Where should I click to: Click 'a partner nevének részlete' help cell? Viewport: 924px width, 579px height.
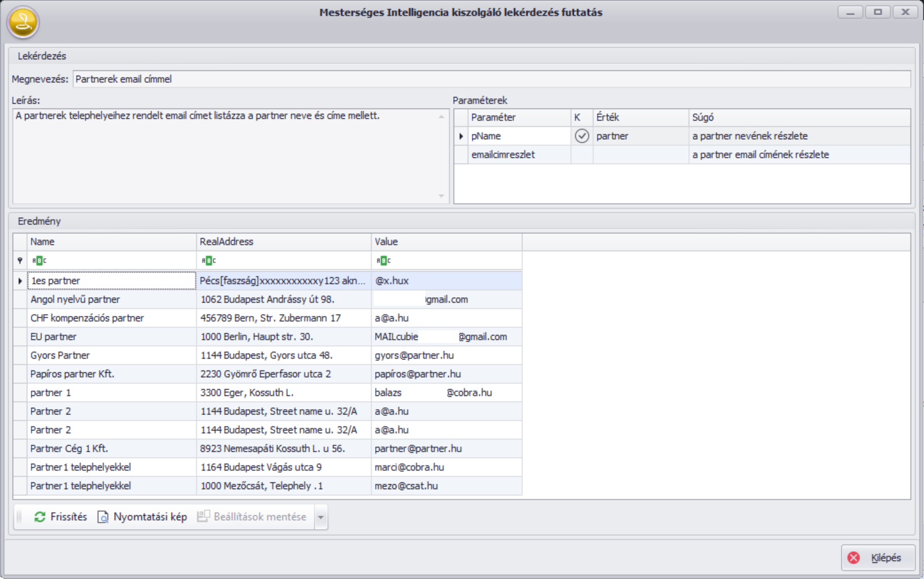click(800, 136)
